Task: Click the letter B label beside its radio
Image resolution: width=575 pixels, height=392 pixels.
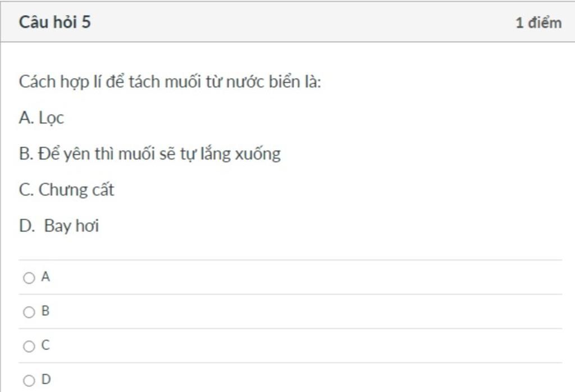Action: coord(45,311)
